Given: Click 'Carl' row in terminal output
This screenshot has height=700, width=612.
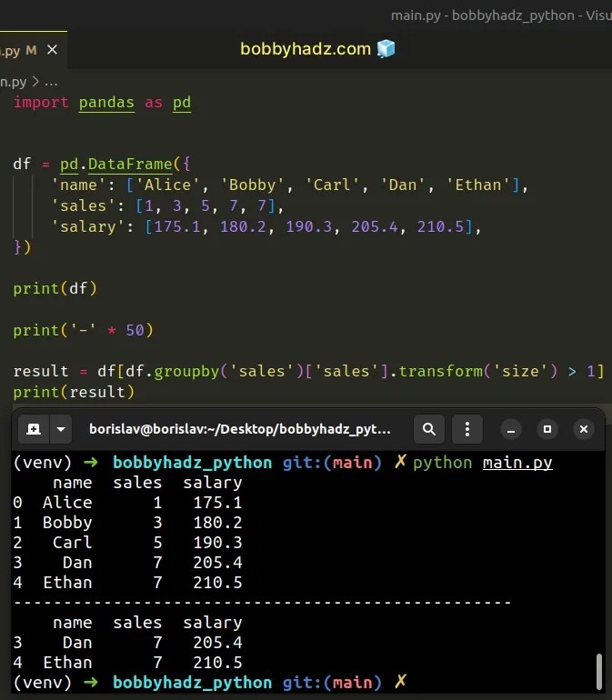Looking at the screenshot, I should pos(127,543).
